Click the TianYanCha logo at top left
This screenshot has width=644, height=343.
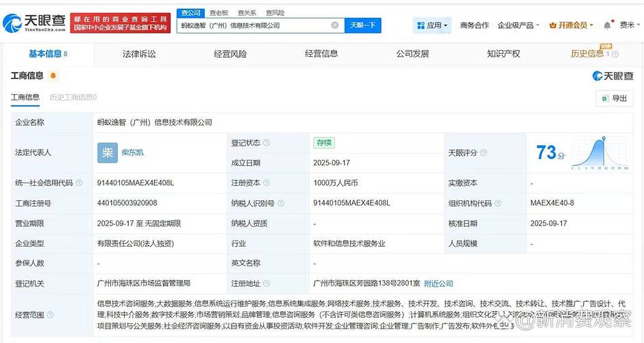click(34, 23)
